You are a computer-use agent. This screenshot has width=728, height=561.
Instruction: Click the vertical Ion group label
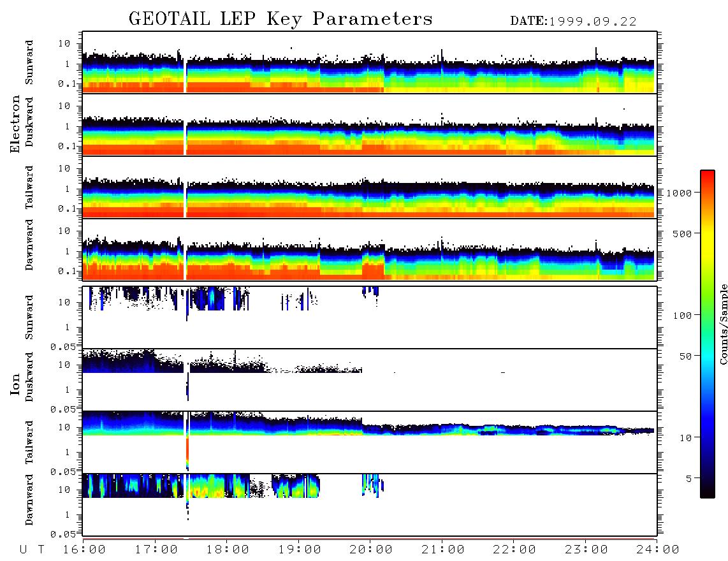pyautogui.click(x=15, y=384)
